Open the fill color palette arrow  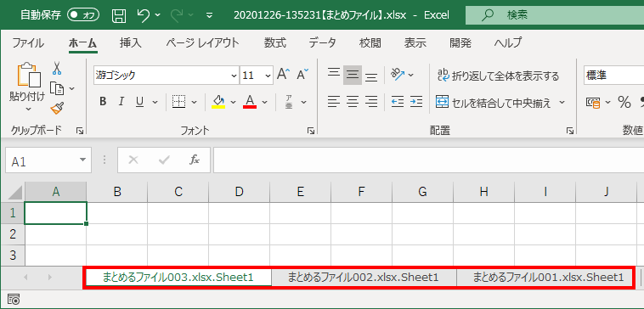[x=234, y=102]
